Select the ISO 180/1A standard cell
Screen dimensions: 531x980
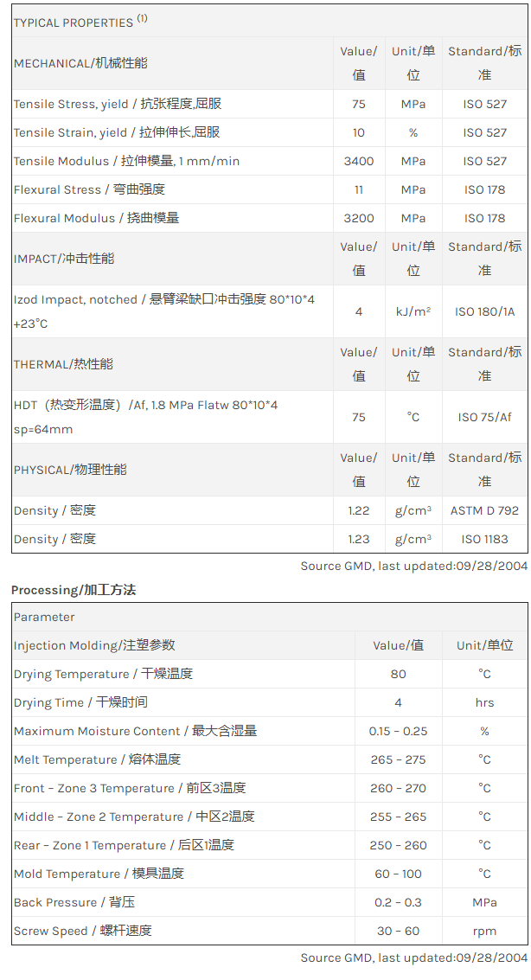point(484,311)
